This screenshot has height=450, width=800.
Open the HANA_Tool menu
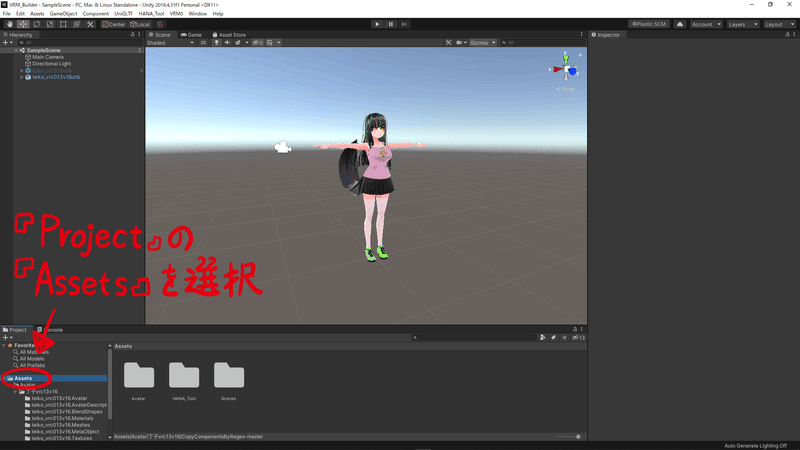point(151,14)
